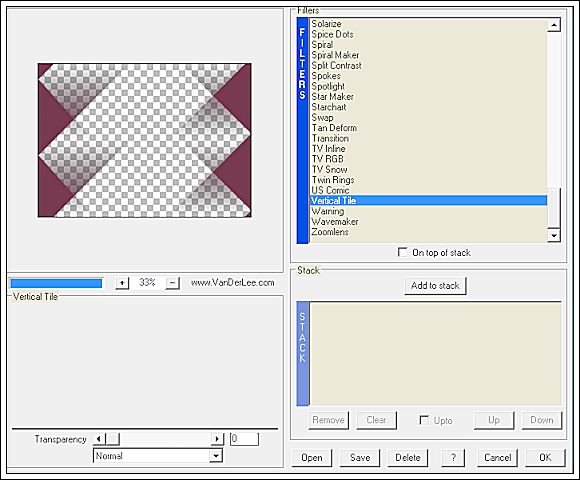Click the Transparency slider thumb
Screen dimensions: 580x480
click(112, 439)
